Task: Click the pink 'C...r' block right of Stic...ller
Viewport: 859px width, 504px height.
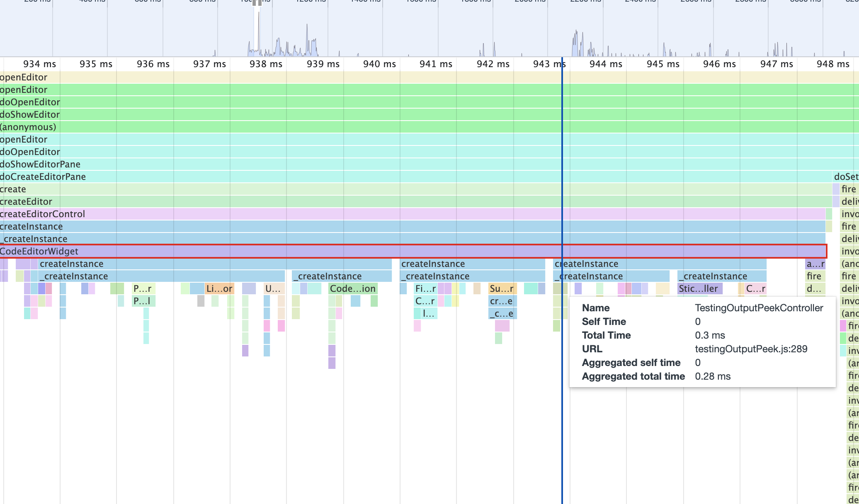Action: pos(755,288)
